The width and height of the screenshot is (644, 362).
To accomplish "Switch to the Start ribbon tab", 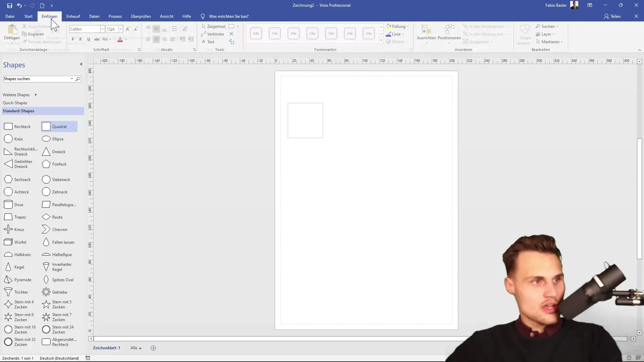I will click(x=29, y=16).
